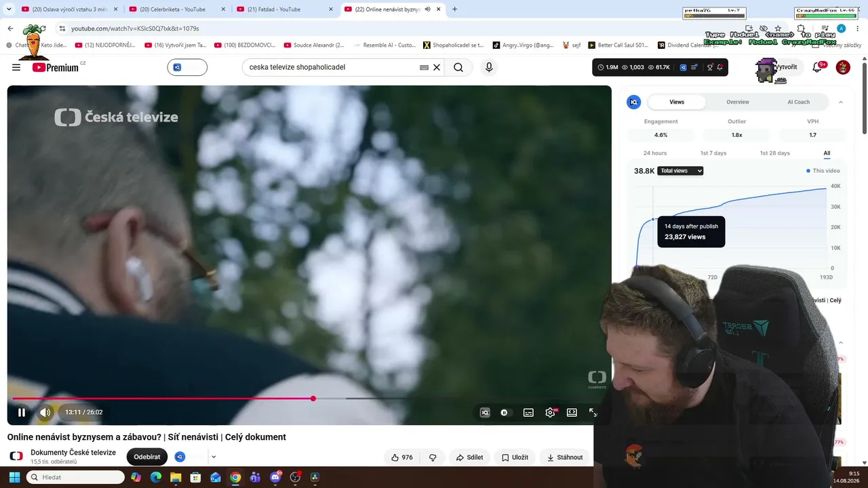The height and width of the screenshot is (488, 868).
Task: Pause the playing video
Action: click(22, 412)
